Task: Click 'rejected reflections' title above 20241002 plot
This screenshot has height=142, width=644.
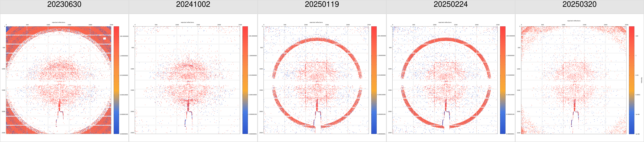Action: [187, 22]
